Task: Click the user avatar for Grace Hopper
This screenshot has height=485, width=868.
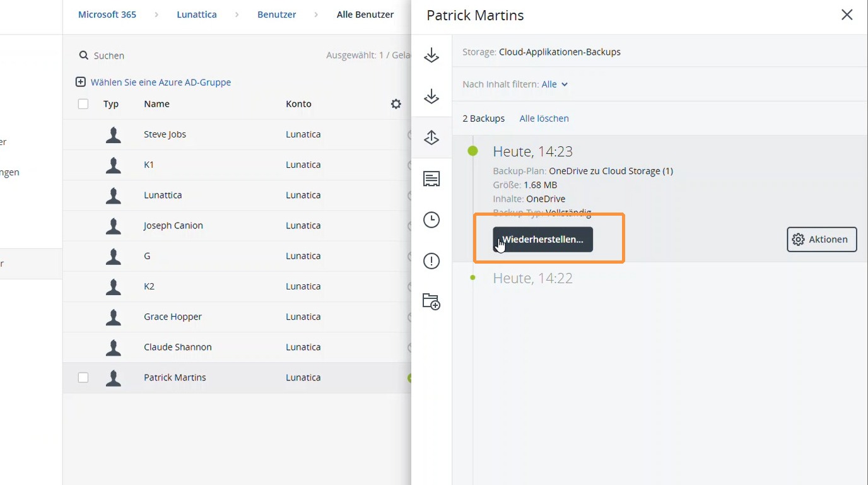Action: pos(114,317)
